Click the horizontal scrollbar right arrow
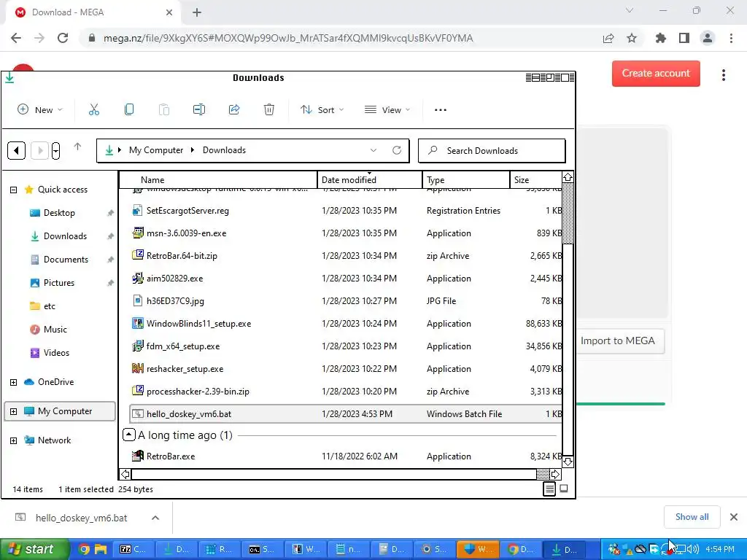The width and height of the screenshot is (747, 560). [x=555, y=474]
